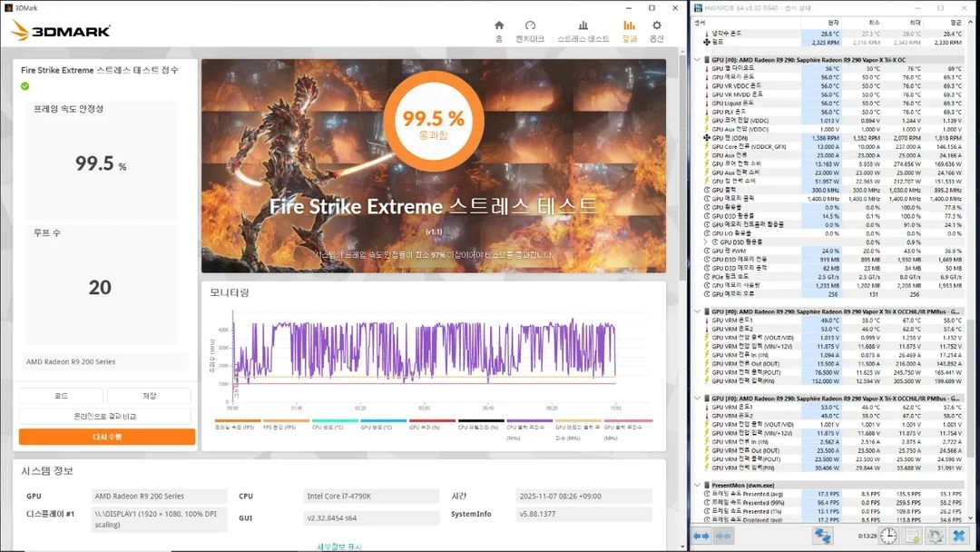Image resolution: width=980 pixels, height=552 pixels.
Task: Click HWiNFO greyed shrink columns arrows icon
Action: click(x=723, y=536)
